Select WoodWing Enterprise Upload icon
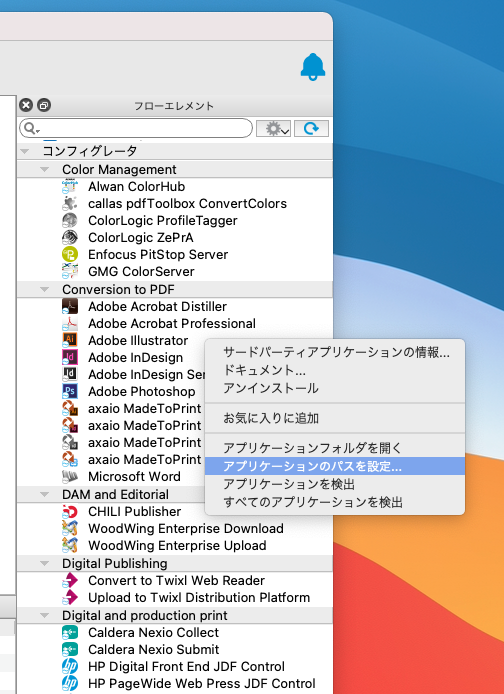Image resolution: width=504 pixels, height=694 pixels. 70,545
